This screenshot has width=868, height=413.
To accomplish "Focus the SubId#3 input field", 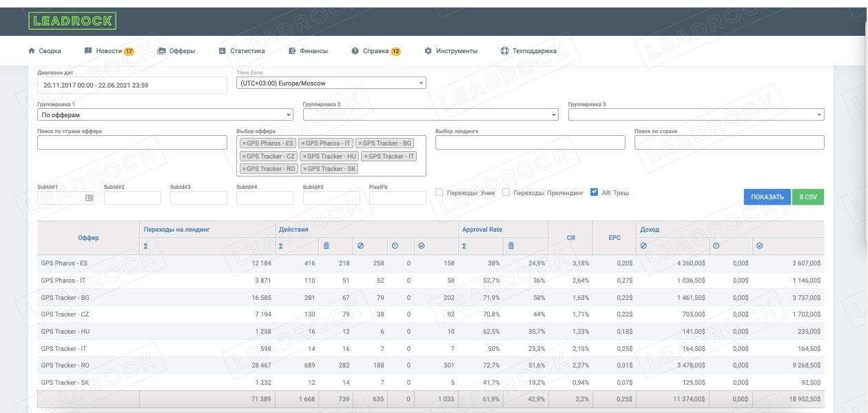I will click(198, 198).
